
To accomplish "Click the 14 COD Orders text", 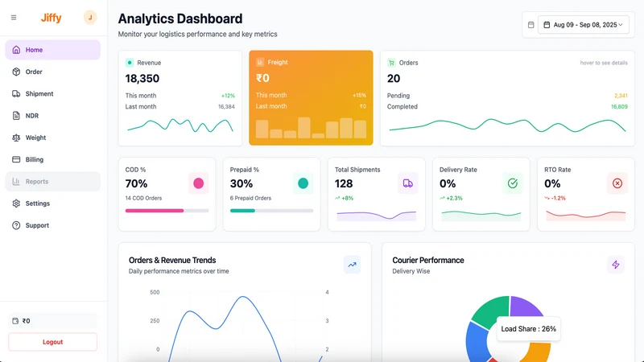I will (x=143, y=198).
